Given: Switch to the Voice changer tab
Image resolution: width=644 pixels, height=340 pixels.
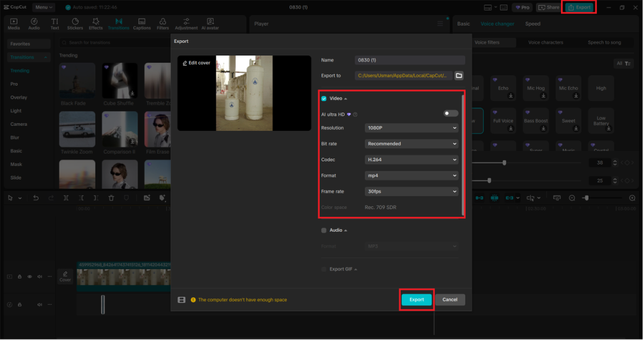Looking at the screenshot, I should (x=497, y=24).
